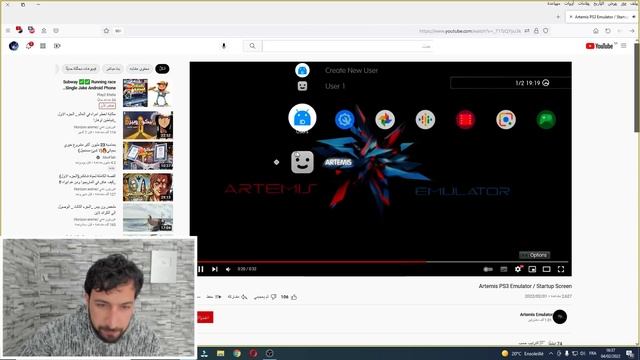
Task: Open the taskbar clock and date
Action: point(611,353)
